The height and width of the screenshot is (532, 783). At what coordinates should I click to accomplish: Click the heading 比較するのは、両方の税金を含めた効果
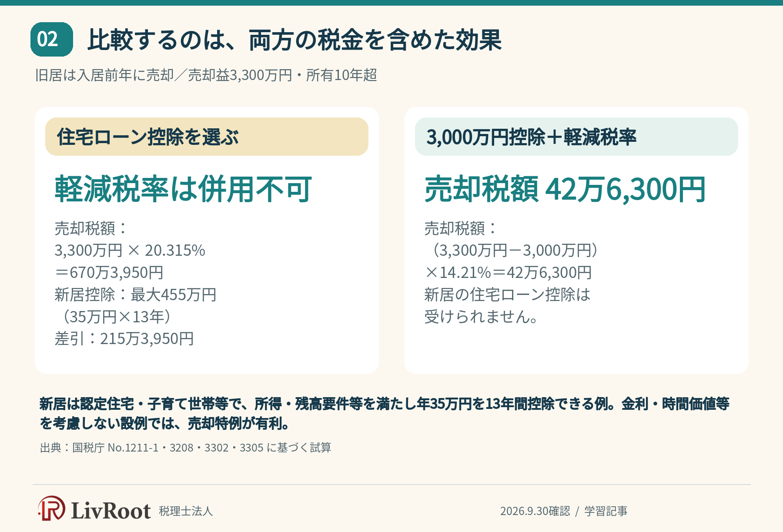point(294,40)
